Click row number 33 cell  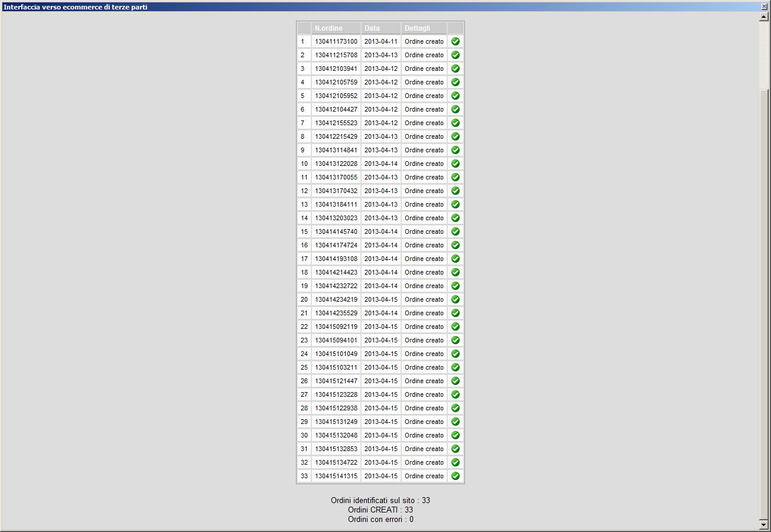point(304,476)
